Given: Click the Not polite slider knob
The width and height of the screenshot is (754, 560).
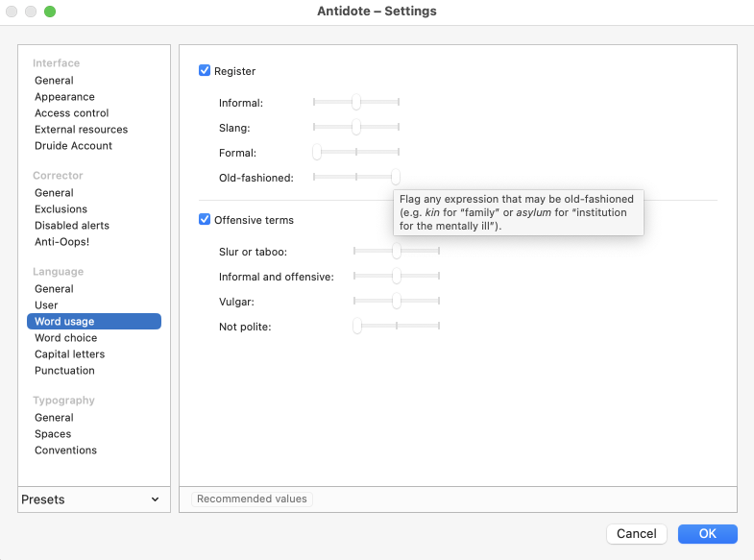Looking at the screenshot, I should coord(356,327).
